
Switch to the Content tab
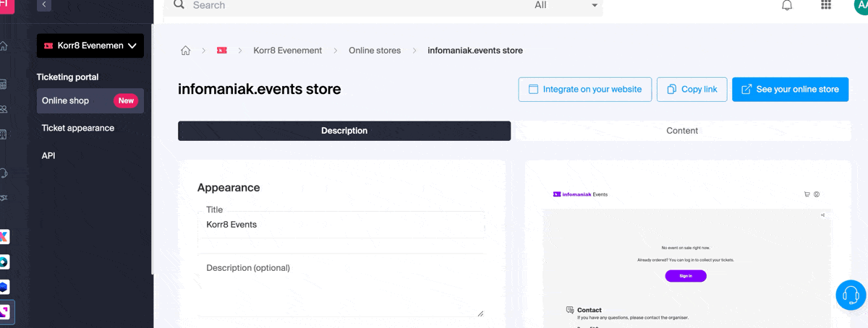click(x=681, y=131)
